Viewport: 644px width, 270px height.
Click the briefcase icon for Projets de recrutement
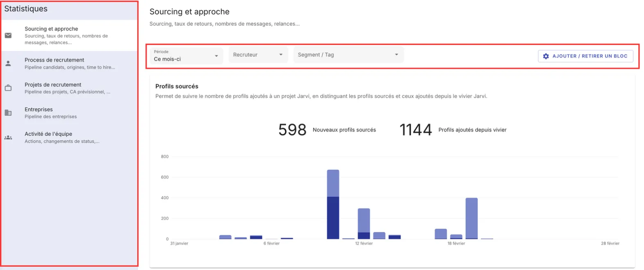tap(8, 88)
